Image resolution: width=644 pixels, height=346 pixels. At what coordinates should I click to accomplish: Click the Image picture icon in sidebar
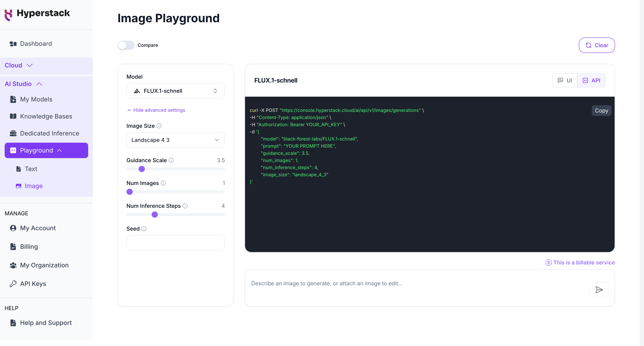click(x=19, y=186)
